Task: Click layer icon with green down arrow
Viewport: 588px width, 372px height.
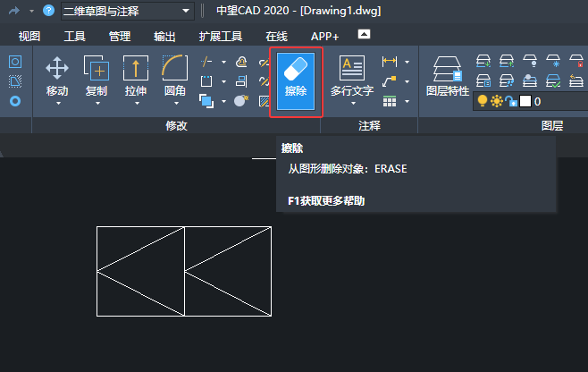Action: click(483, 61)
